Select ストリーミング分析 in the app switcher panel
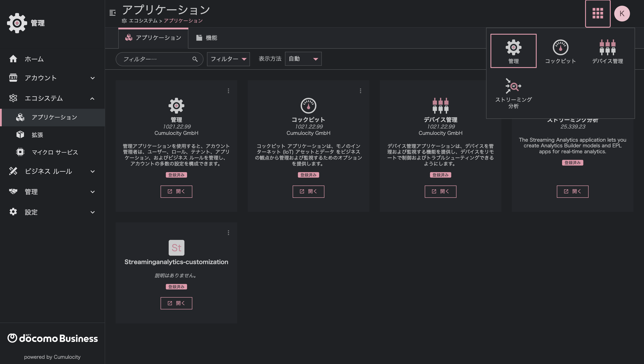 pyautogui.click(x=513, y=93)
